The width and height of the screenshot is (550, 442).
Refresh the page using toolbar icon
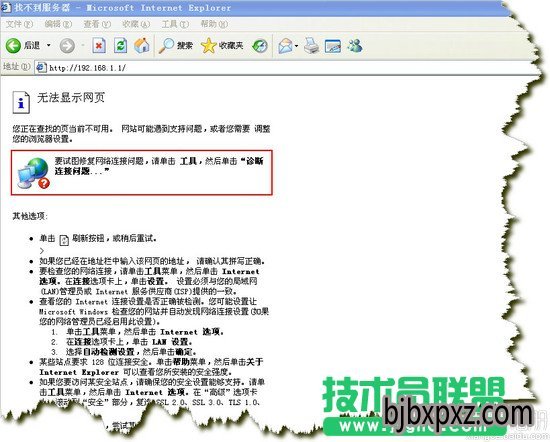click(x=120, y=46)
